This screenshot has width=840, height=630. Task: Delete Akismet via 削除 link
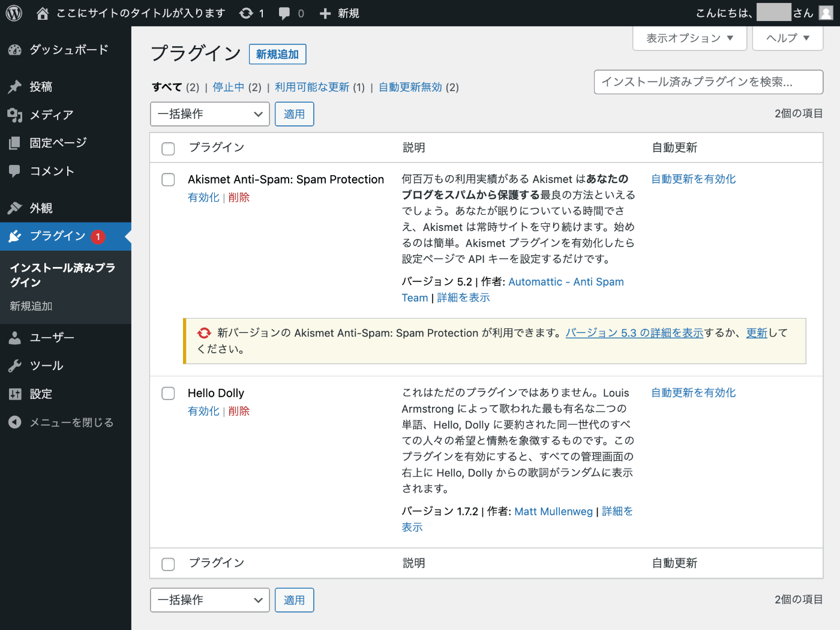point(239,197)
